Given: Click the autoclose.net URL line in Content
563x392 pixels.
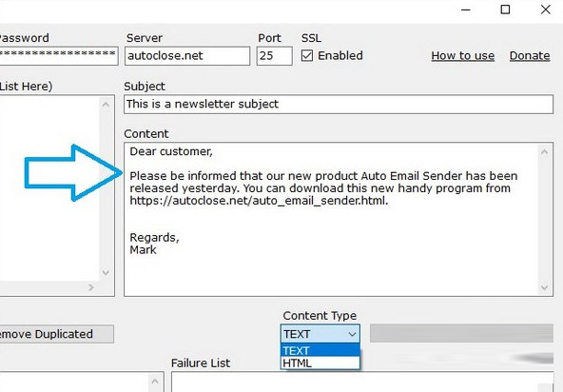Looking at the screenshot, I should pos(259,201).
